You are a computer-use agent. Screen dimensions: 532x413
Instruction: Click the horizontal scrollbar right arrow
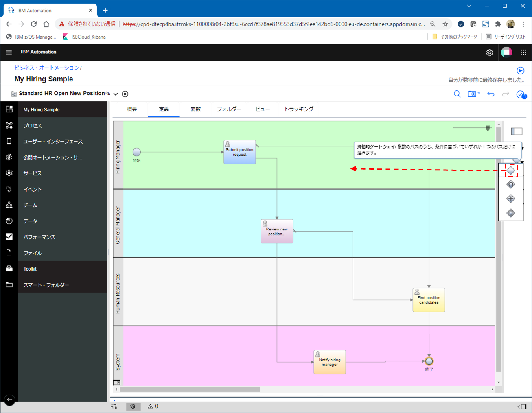(492, 389)
